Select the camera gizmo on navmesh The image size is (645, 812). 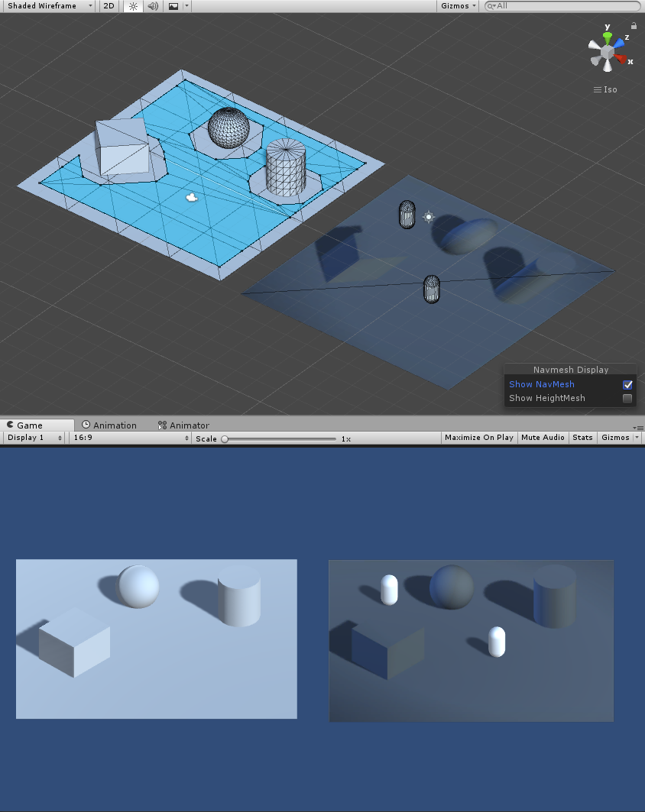pos(192,197)
